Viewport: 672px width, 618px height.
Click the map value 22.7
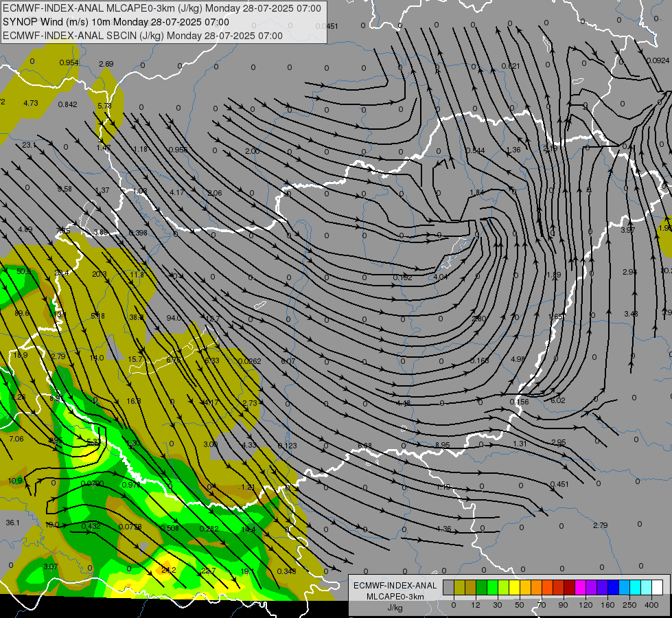pos(208,571)
